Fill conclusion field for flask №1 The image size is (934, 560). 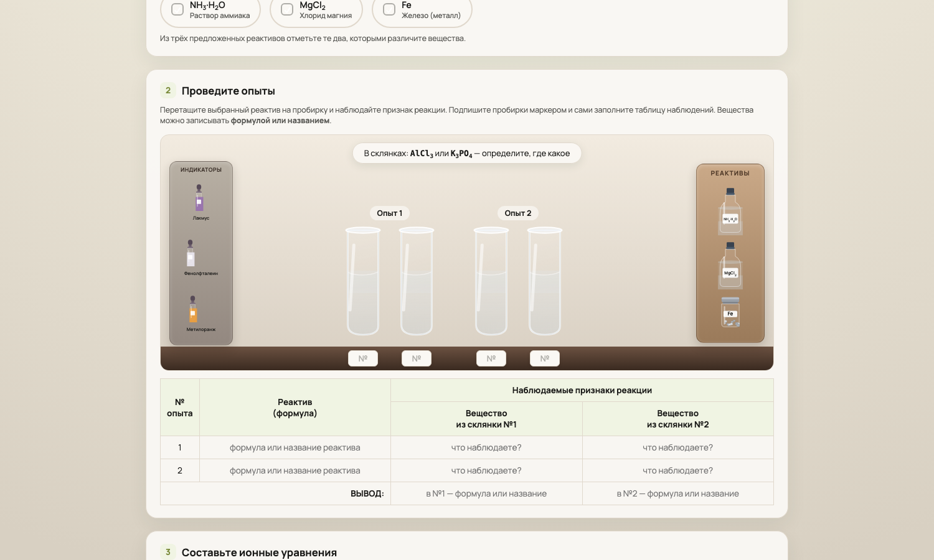click(486, 493)
